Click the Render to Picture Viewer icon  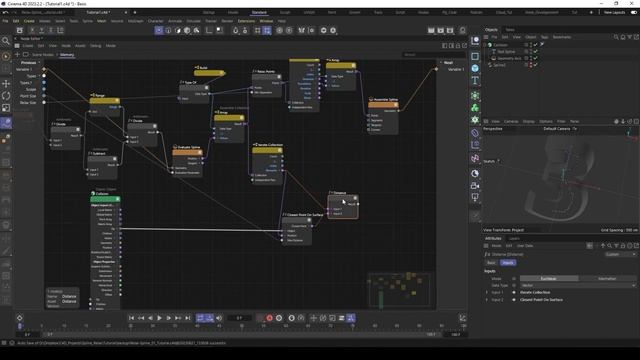(440, 30)
